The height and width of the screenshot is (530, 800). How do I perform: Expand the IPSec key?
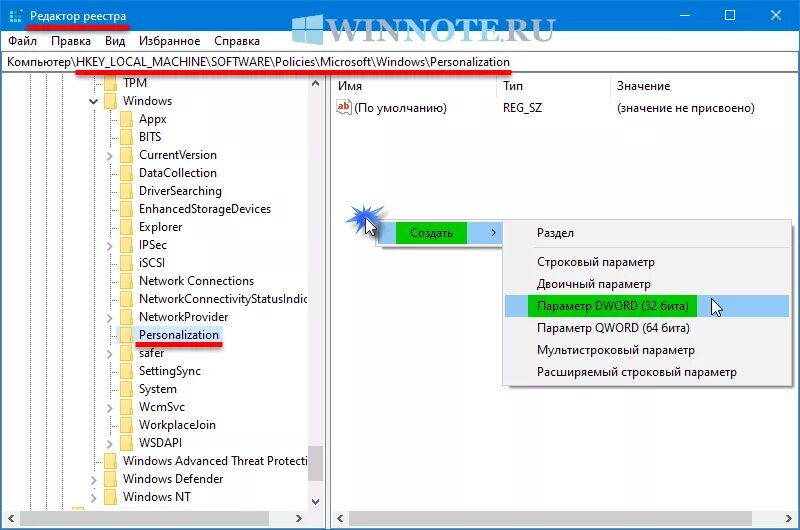[109, 246]
